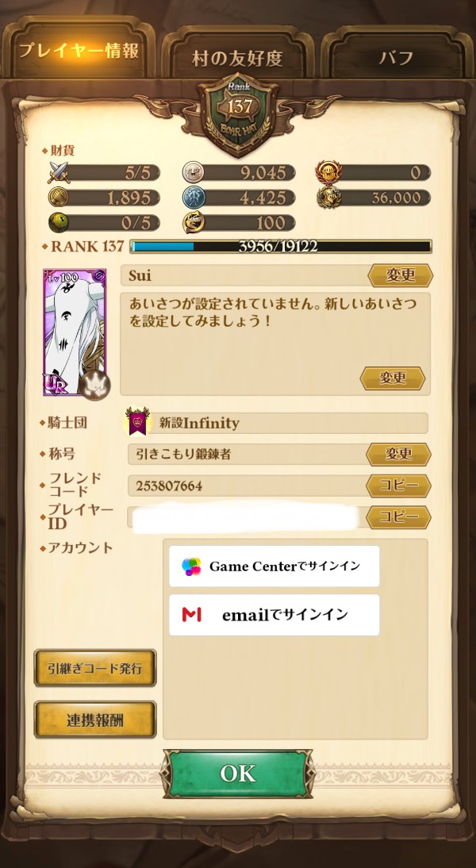Tap the gold dragon coin icon
The height and width of the screenshot is (868, 476).
click(193, 222)
